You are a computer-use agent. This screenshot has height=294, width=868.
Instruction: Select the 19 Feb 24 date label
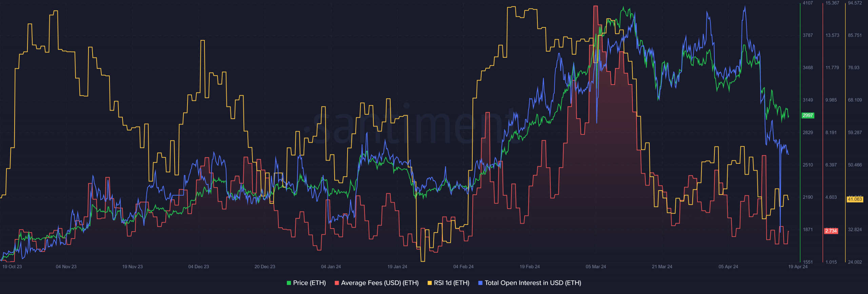[530, 267]
